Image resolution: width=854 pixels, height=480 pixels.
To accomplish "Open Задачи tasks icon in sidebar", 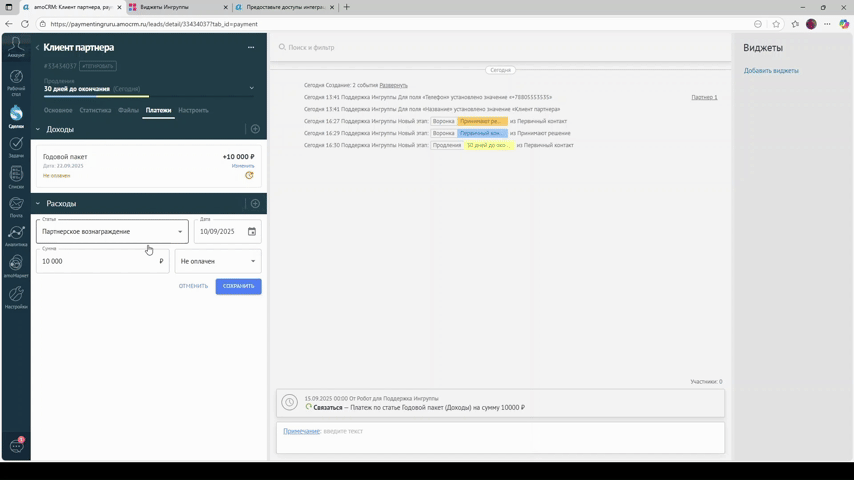I will click(x=16, y=147).
